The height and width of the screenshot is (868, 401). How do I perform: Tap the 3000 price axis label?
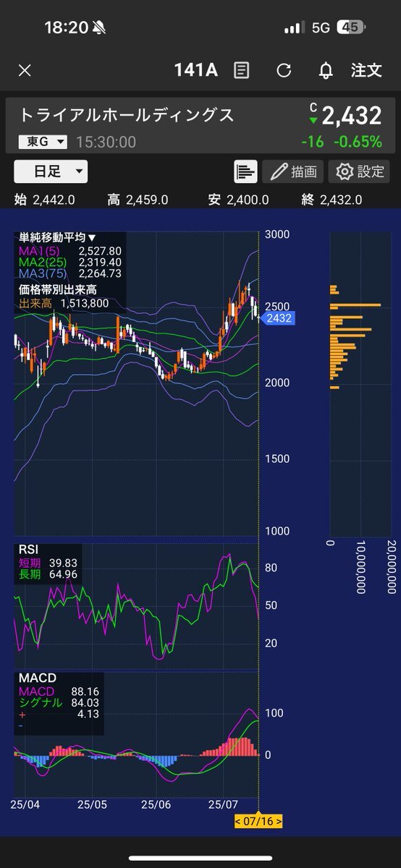click(x=277, y=235)
